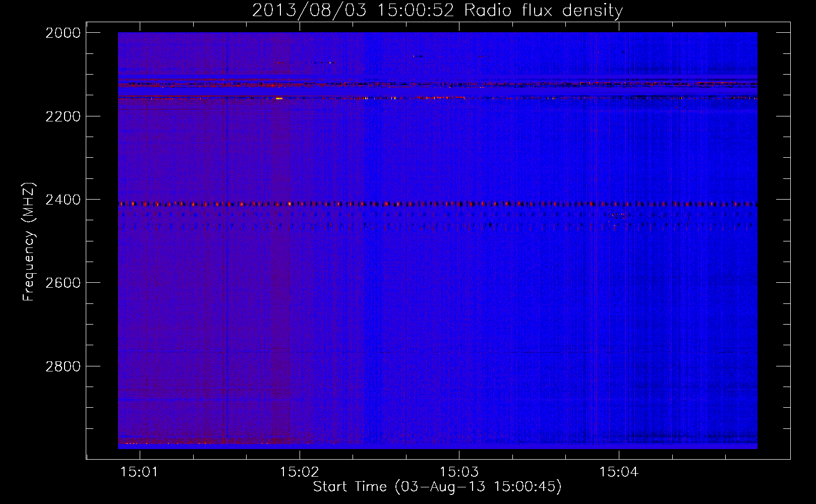Select the 2000 frequency tick label
The height and width of the screenshot is (504, 816).
click(x=63, y=33)
